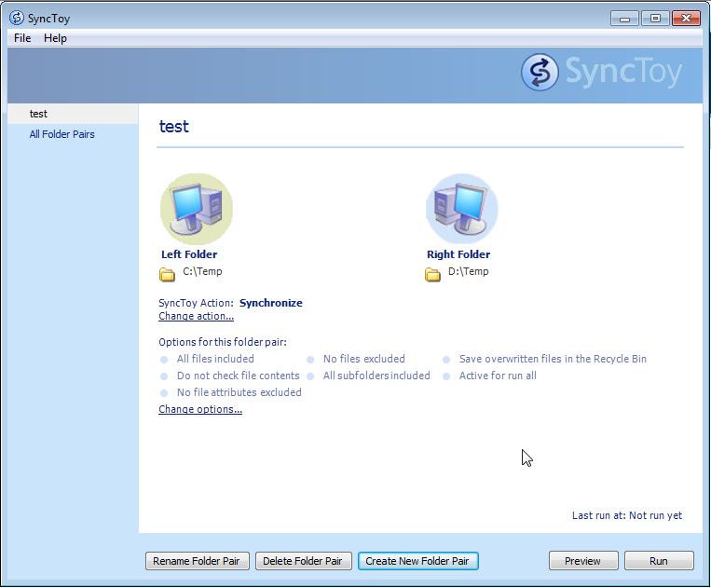This screenshot has width=711, height=588.
Task: Close the SyncToy window
Action: [686, 19]
